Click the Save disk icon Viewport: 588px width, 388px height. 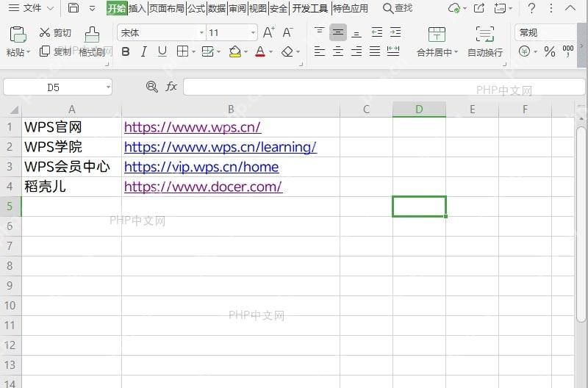pos(73,8)
